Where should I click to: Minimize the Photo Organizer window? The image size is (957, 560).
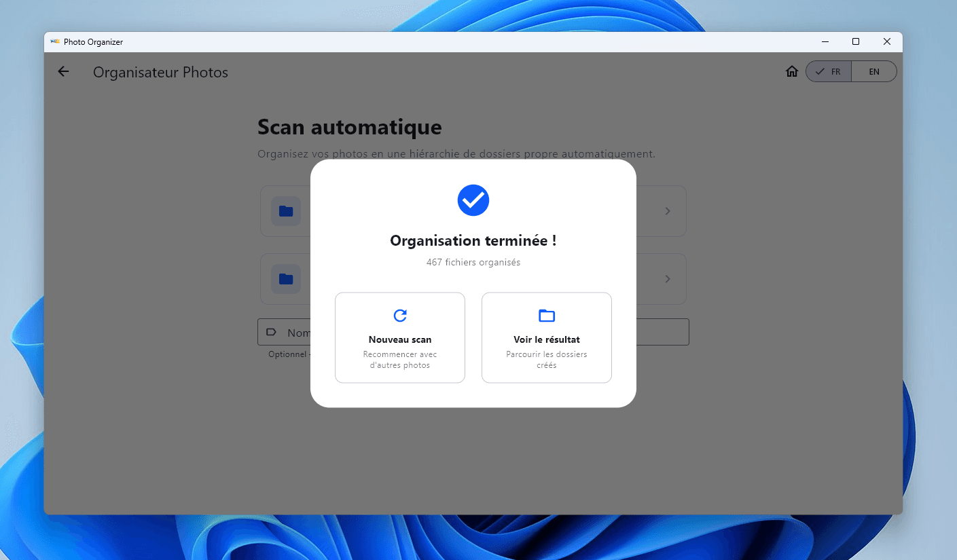(825, 42)
